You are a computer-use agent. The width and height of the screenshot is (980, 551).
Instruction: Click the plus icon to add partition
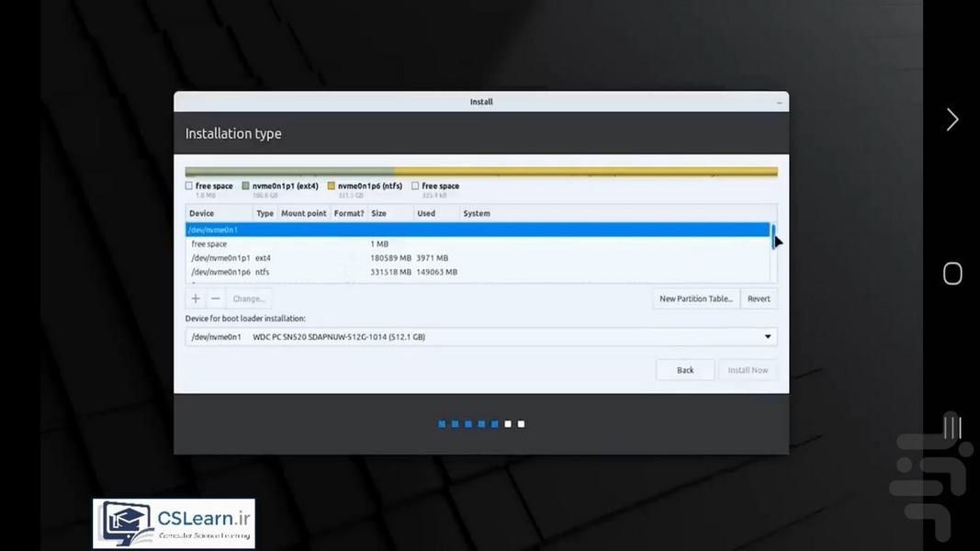pos(196,298)
